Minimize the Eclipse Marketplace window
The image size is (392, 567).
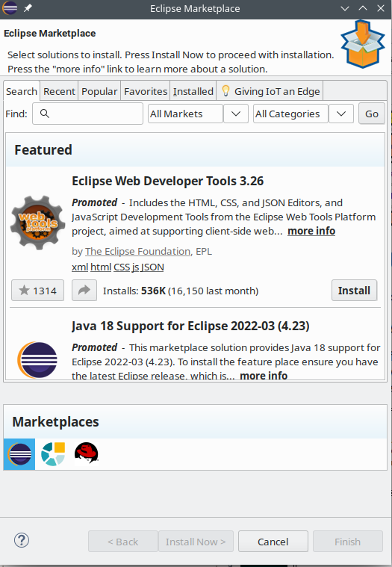(345, 8)
